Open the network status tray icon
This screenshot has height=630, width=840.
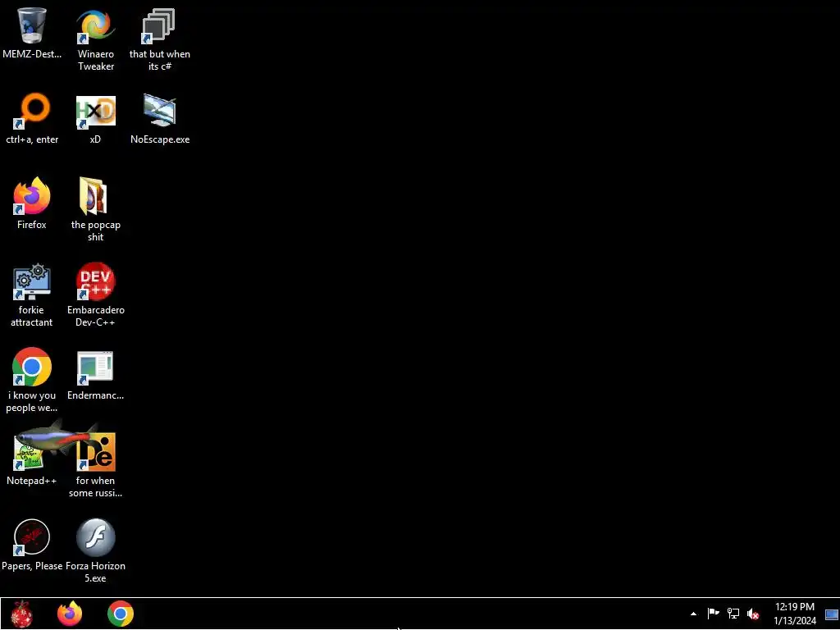733,614
